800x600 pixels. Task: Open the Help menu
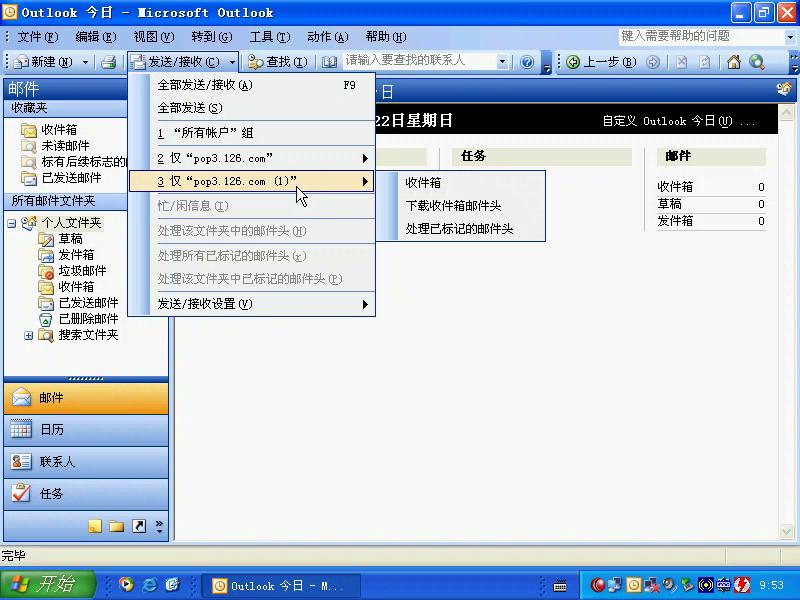(386, 37)
